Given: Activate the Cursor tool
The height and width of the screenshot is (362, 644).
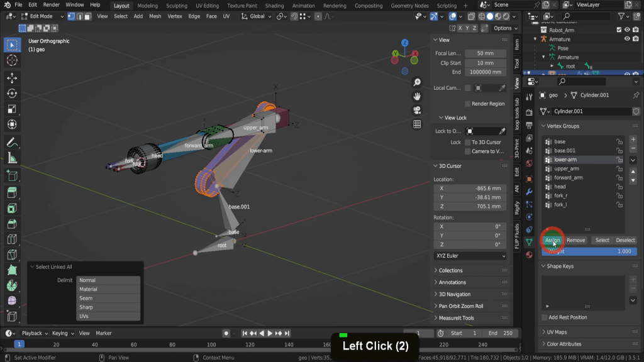Looking at the screenshot, I should click(11, 60).
